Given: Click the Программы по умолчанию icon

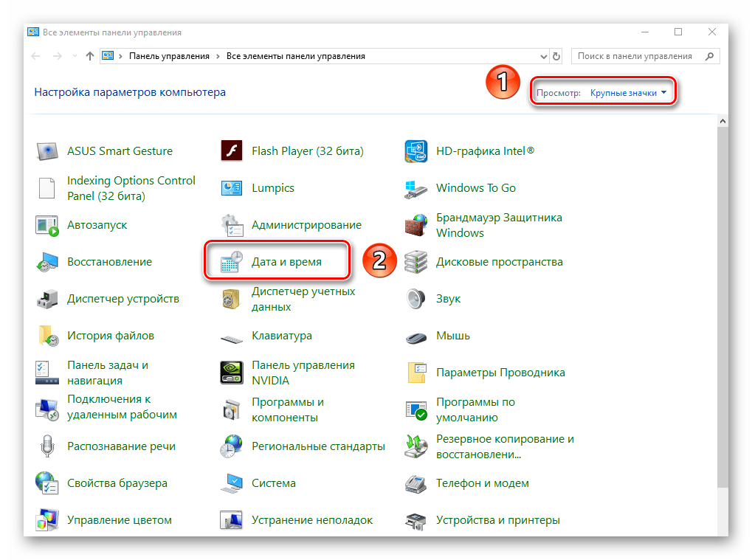Looking at the screenshot, I should click(415, 410).
